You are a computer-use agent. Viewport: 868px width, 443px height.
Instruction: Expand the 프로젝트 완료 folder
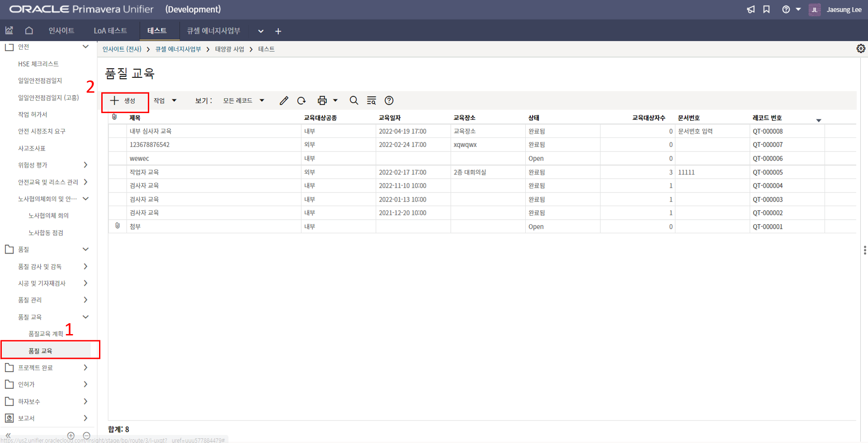85,368
